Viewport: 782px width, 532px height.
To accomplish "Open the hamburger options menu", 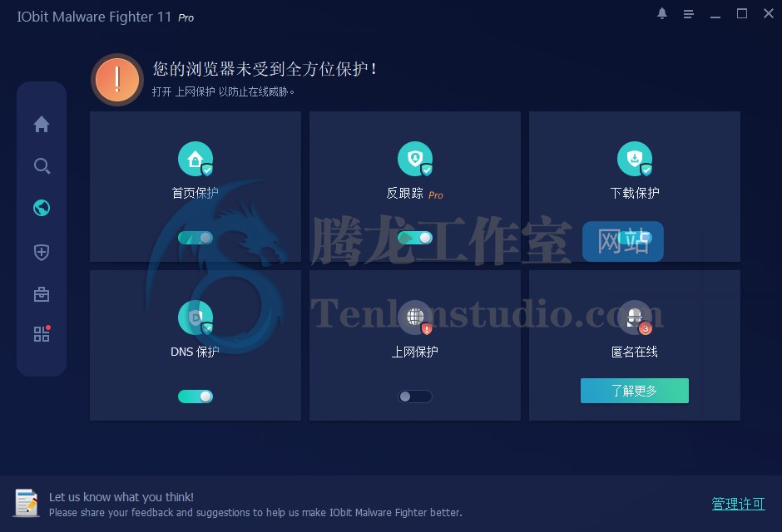I will point(689,14).
